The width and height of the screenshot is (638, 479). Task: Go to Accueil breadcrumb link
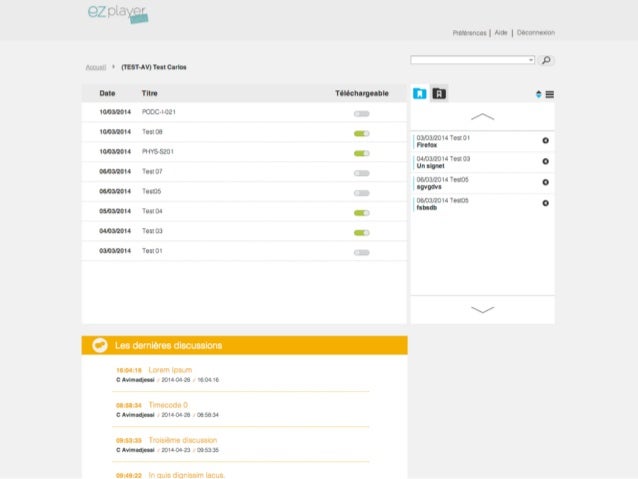click(x=96, y=67)
